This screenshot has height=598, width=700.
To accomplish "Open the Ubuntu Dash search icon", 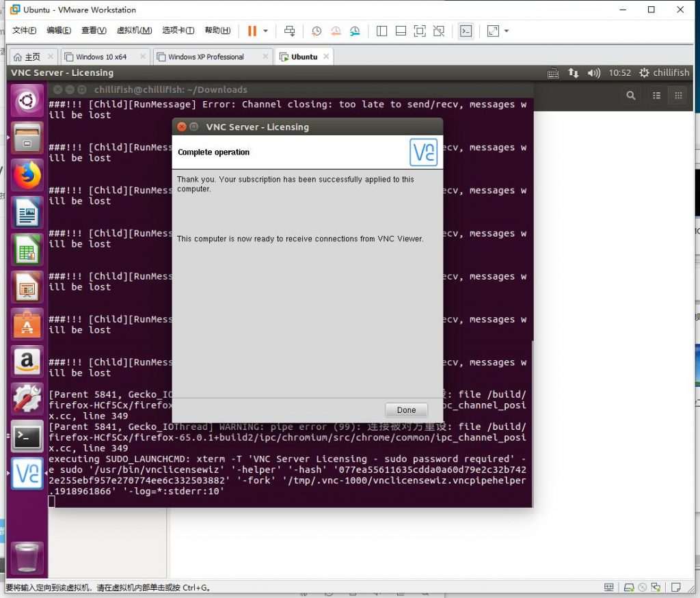I will pyautogui.click(x=27, y=101).
